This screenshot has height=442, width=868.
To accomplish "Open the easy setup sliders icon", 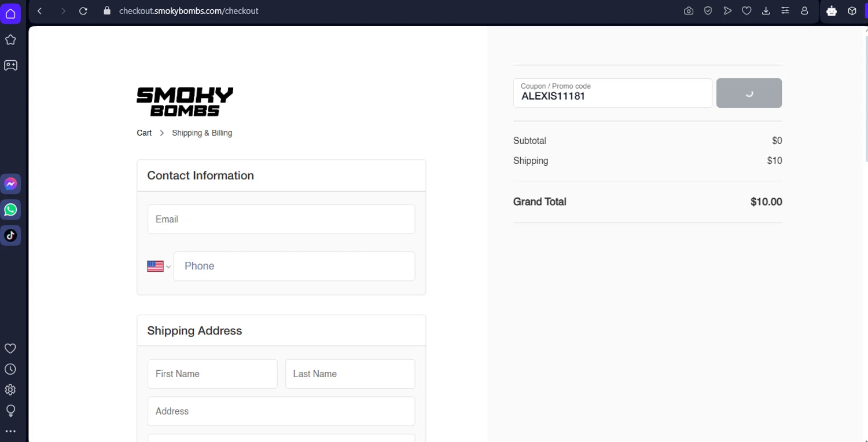I will pos(785,11).
